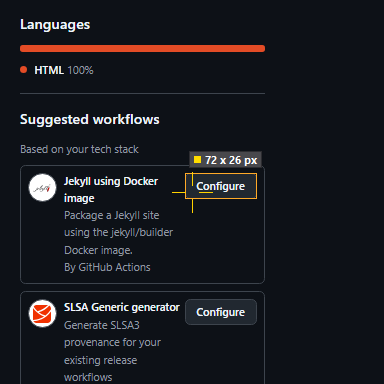
Task: Open the Jekyll using Docker image title
Action: (x=111, y=190)
